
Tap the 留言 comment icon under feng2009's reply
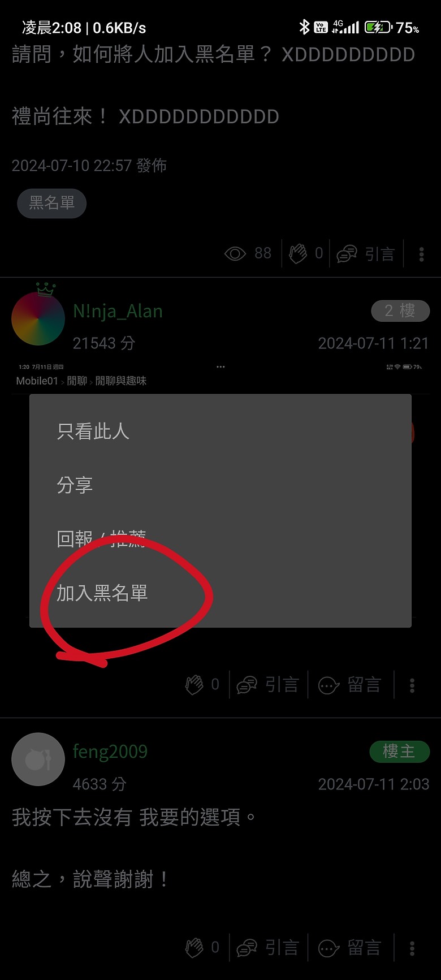click(328, 948)
